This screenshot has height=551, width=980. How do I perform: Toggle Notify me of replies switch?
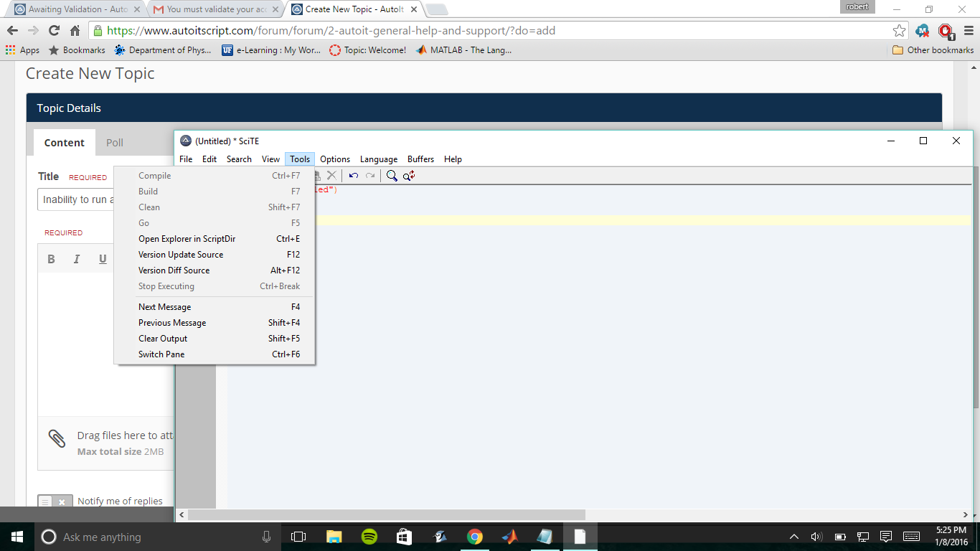[x=55, y=501]
